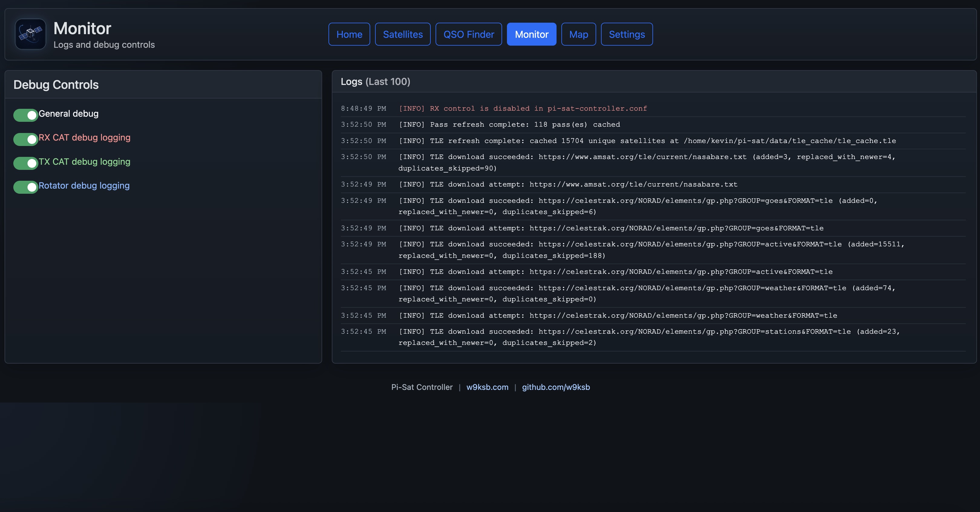The image size is (980, 512).
Task: Click the nasabare.txt download attempt entry
Action: (653, 184)
